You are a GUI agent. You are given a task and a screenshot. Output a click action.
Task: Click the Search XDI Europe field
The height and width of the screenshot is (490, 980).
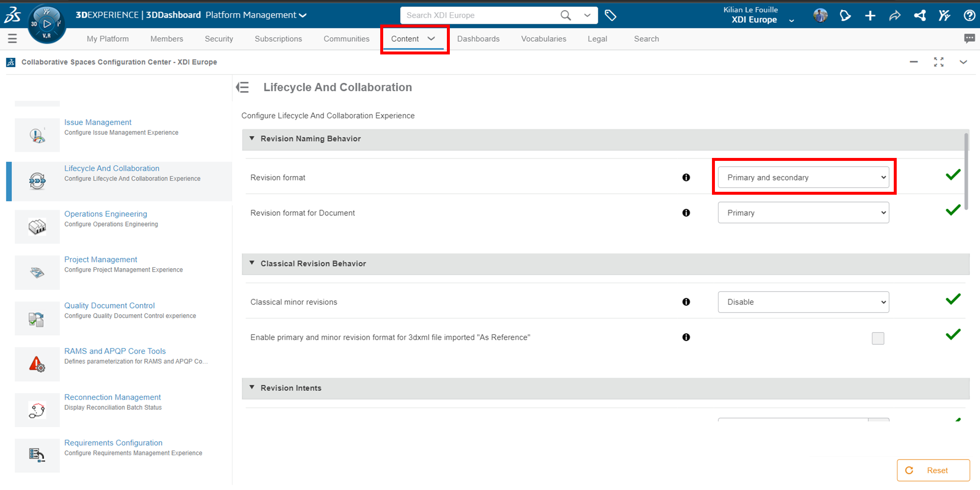point(480,15)
